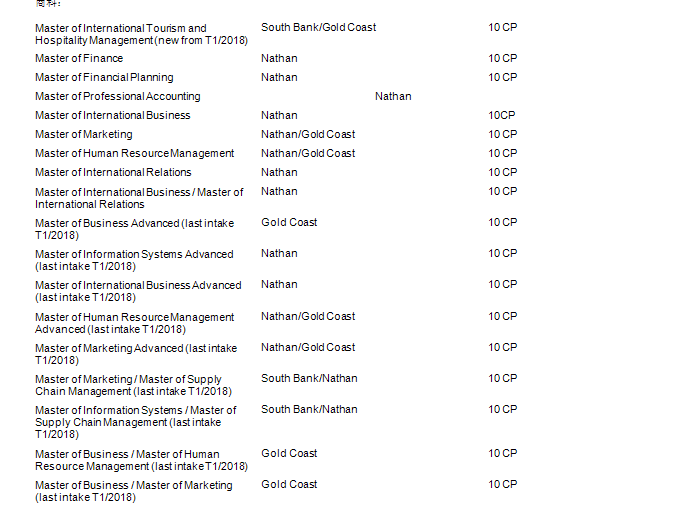The image size is (685, 506).
Task: Select the Master of Financial Planning text
Action: (104, 77)
